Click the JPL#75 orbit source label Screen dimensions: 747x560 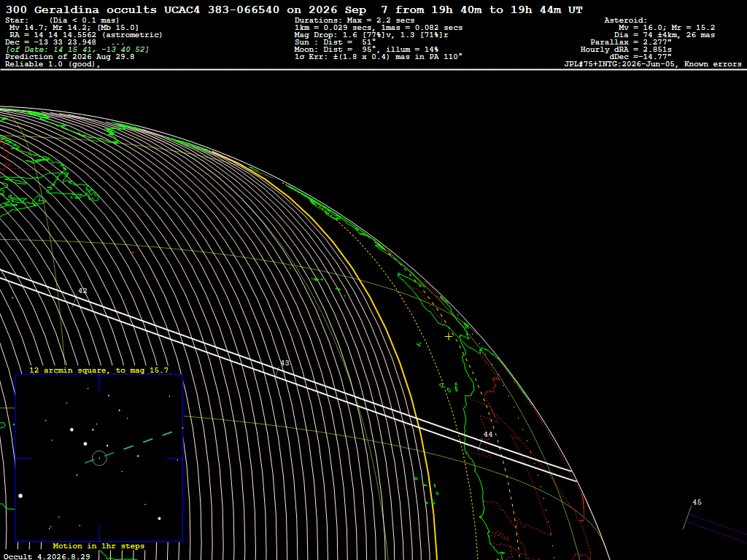click(653, 64)
